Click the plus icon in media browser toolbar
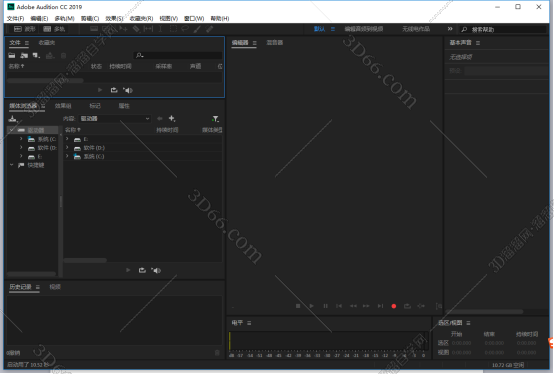 coord(172,119)
